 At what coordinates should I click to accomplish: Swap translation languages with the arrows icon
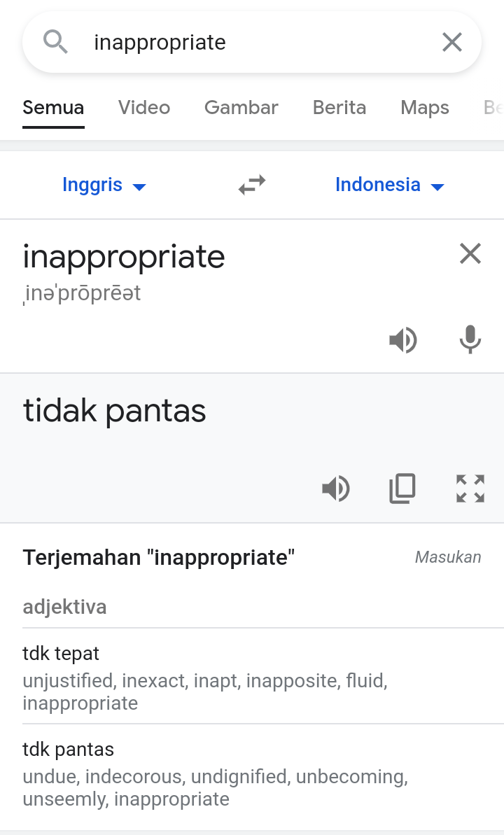tap(251, 184)
